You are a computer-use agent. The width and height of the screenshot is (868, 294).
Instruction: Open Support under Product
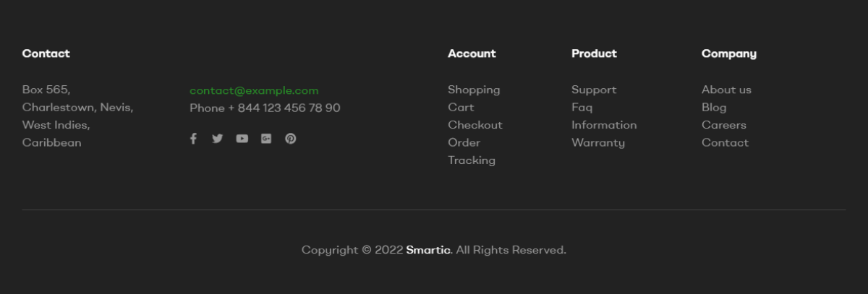click(x=594, y=90)
